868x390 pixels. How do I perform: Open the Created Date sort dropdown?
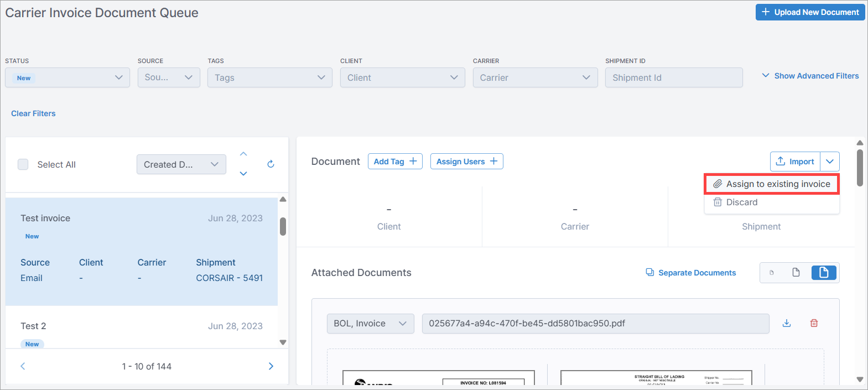pyautogui.click(x=181, y=164)
